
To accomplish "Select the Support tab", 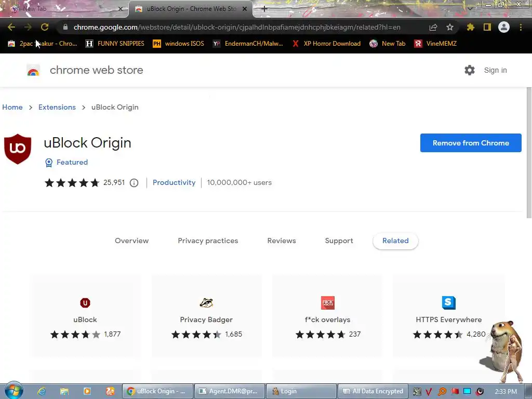I will (x=339, y=241).
